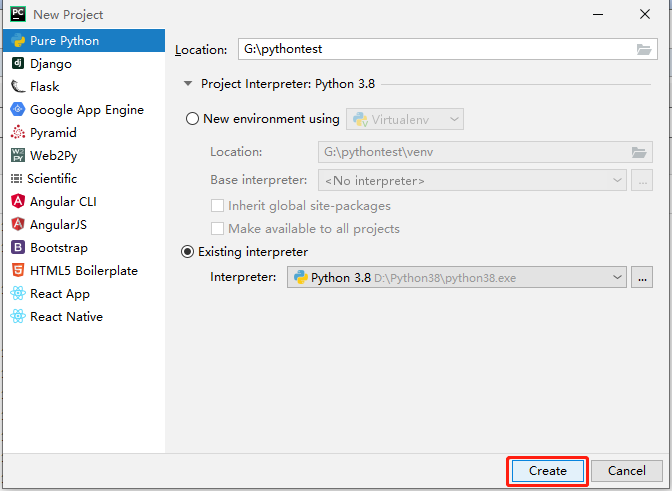Screen dimensions: 672x491
Task: Select React Native from the project list
Action: (66, 317)
